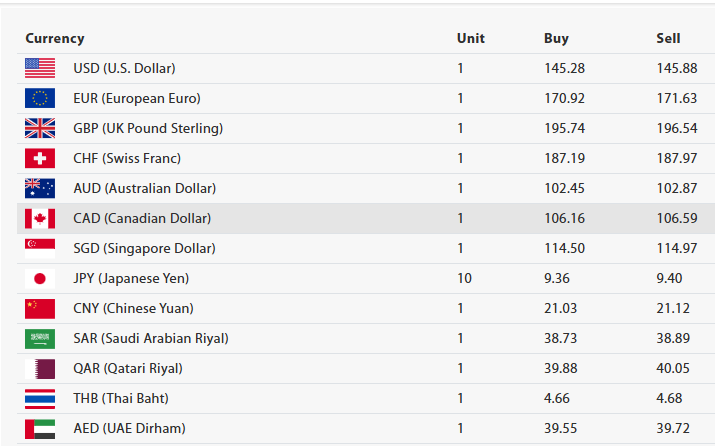Click the Sell column header

[x=668, y=38]
